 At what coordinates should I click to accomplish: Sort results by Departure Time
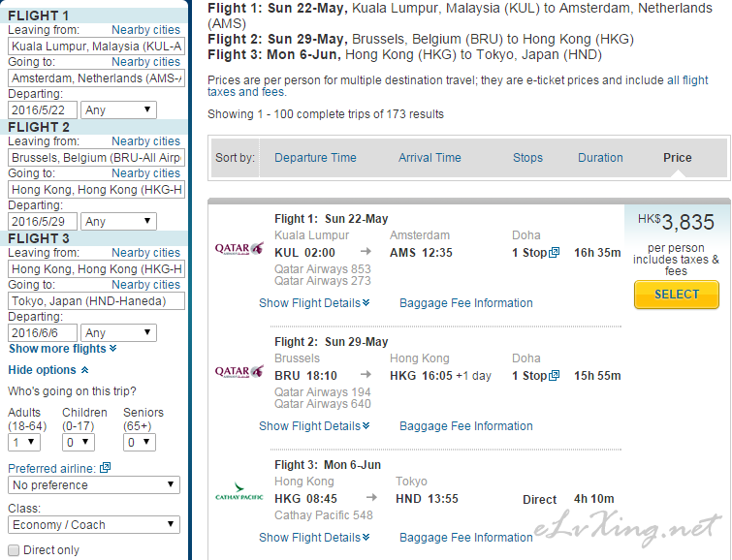point(315,158)
